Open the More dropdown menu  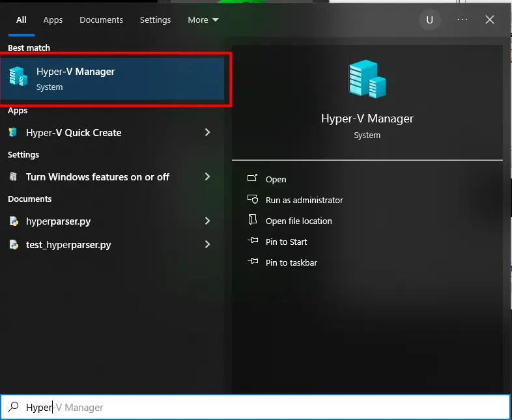(x=203, y=20)
